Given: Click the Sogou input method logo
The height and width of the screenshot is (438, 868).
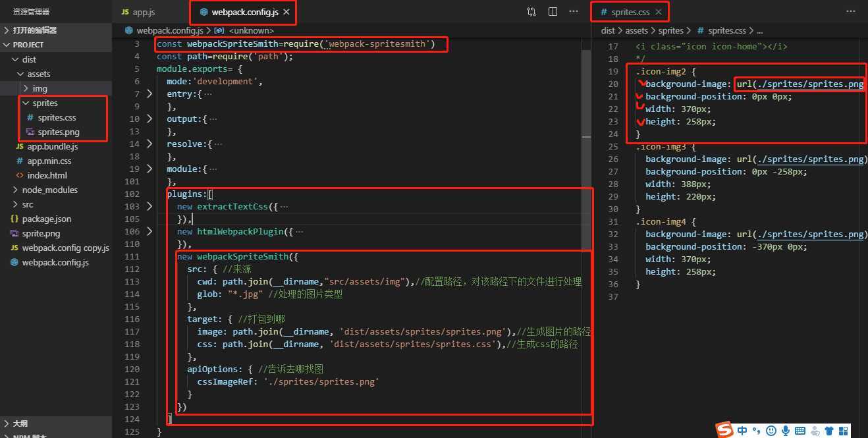Looking at the screenshot, I should coord(725,431).
